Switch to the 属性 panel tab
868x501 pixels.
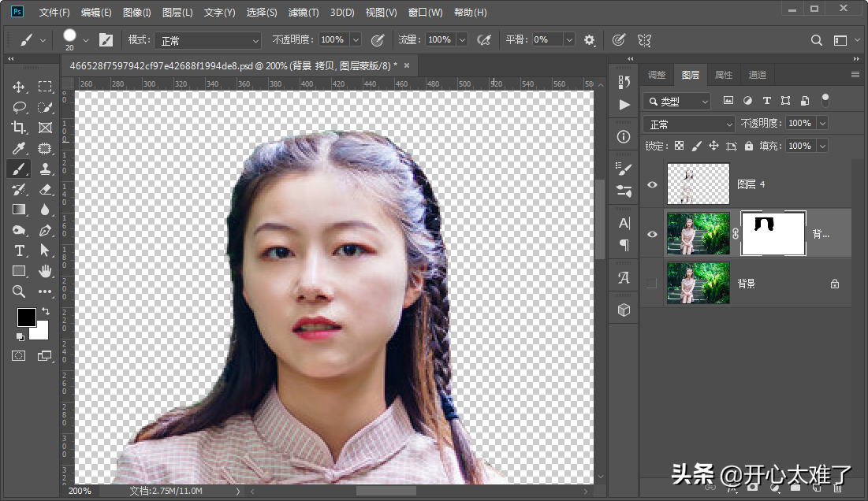[723, 75]
